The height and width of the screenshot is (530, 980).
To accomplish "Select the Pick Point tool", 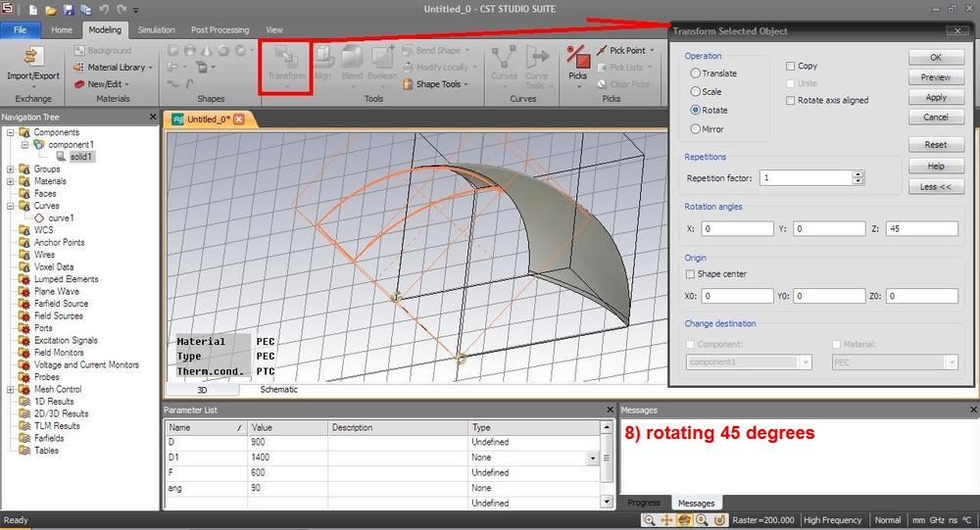I will coord(621,50).
